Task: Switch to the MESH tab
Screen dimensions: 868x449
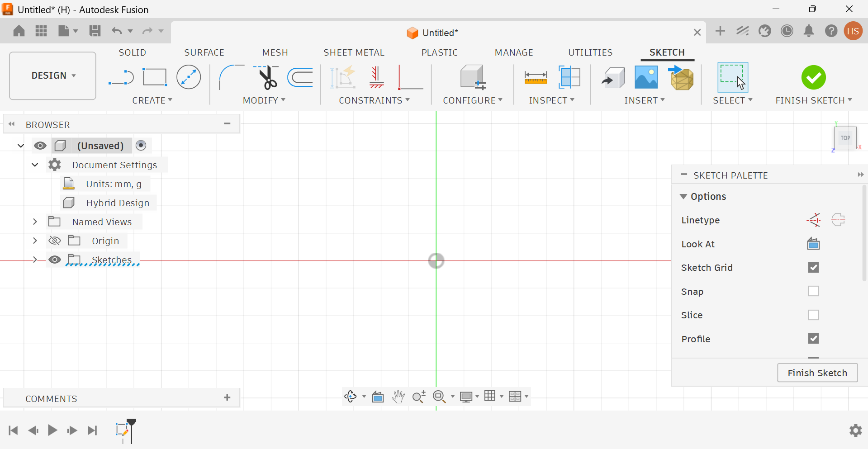Action: coord(275,52)
